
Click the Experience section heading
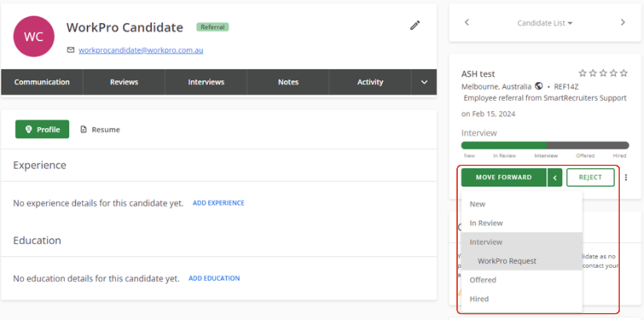pyautogui.click(x=39, y=165)
